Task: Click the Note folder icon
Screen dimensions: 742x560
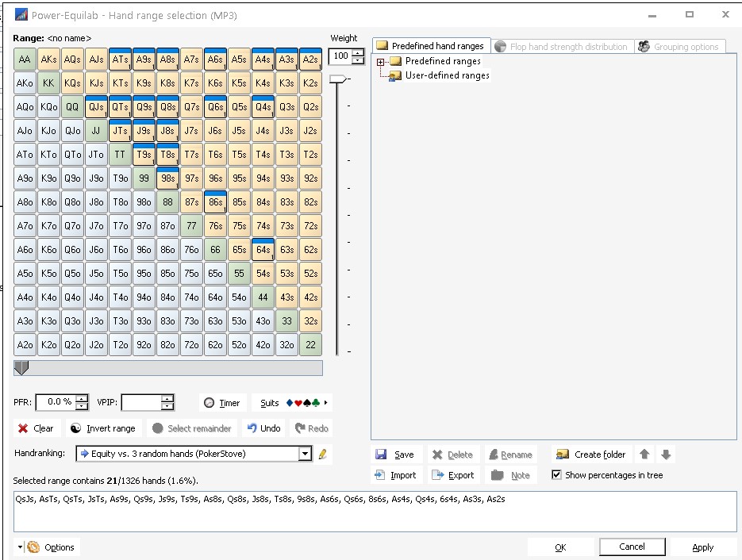Action: pos(498,475)
